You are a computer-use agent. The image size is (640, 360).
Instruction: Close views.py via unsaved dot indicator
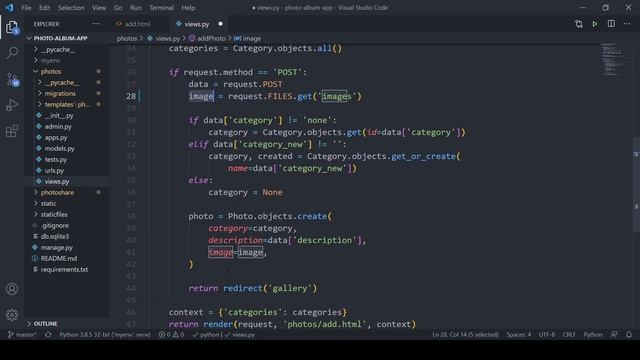pyautogui.click(x=220, y=24)
